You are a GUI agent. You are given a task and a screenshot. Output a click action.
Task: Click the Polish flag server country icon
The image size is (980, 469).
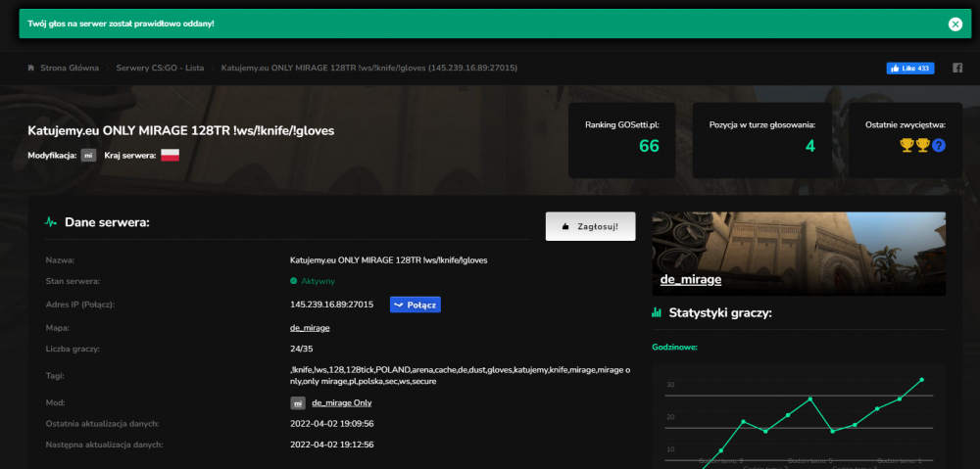coord(170,156)
